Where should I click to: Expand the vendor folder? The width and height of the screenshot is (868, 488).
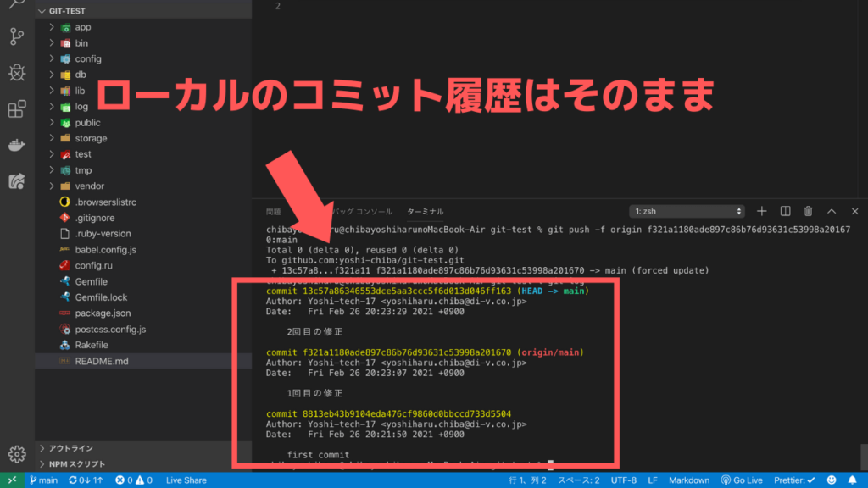pyautogui.click(x=142, y=186)
